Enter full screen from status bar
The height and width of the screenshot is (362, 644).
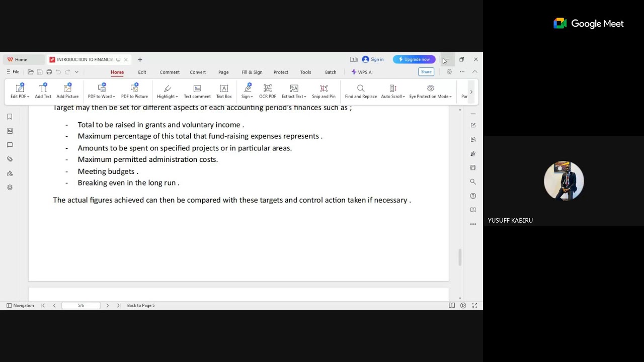click(x=474, y=305)
